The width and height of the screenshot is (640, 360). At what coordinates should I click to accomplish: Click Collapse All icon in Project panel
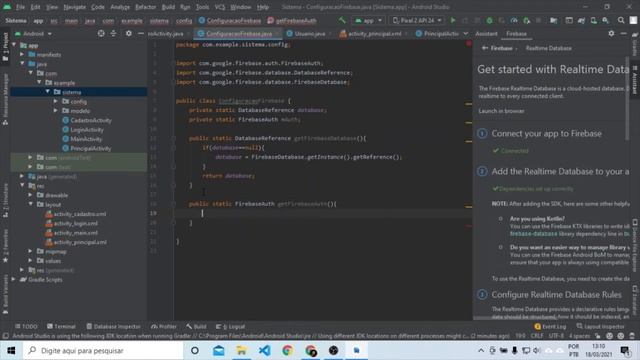point(113,33)
